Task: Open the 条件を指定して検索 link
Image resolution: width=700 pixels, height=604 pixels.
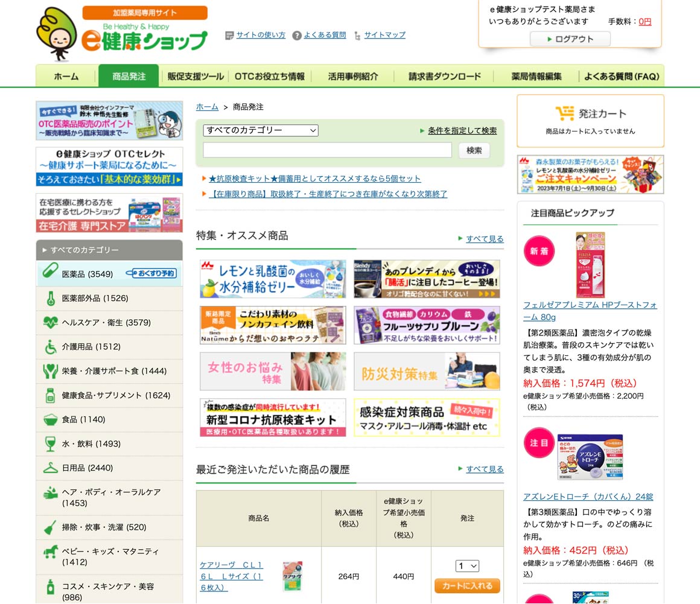Action: (462, 131)
